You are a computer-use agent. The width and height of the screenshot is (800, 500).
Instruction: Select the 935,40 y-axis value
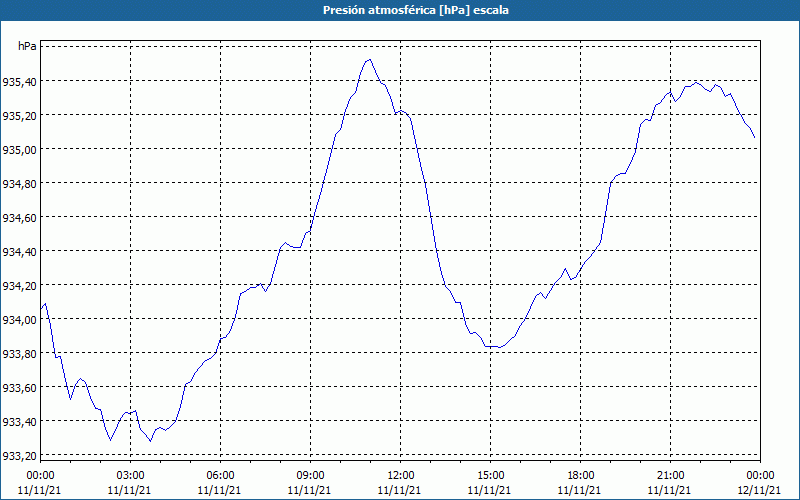19,81
